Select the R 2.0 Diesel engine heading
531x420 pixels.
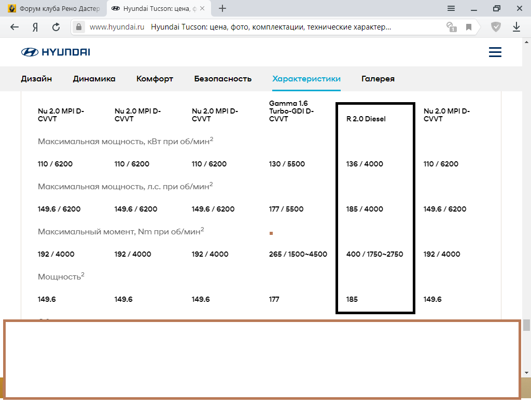(366, 119)
